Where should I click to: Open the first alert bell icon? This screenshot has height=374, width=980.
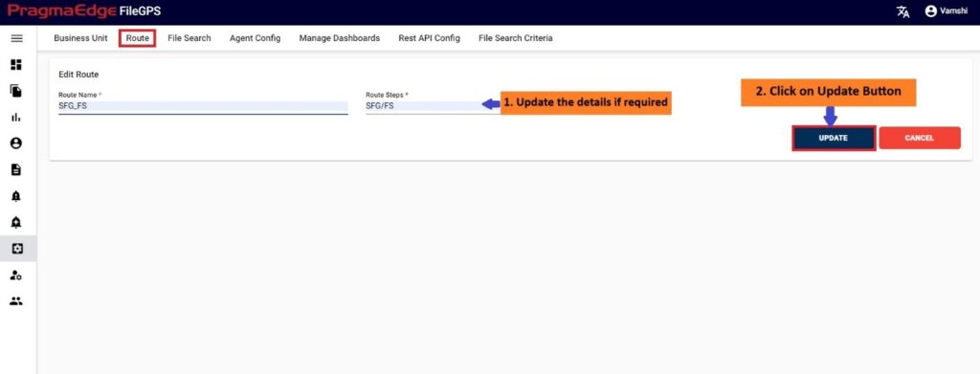(17, 196)
